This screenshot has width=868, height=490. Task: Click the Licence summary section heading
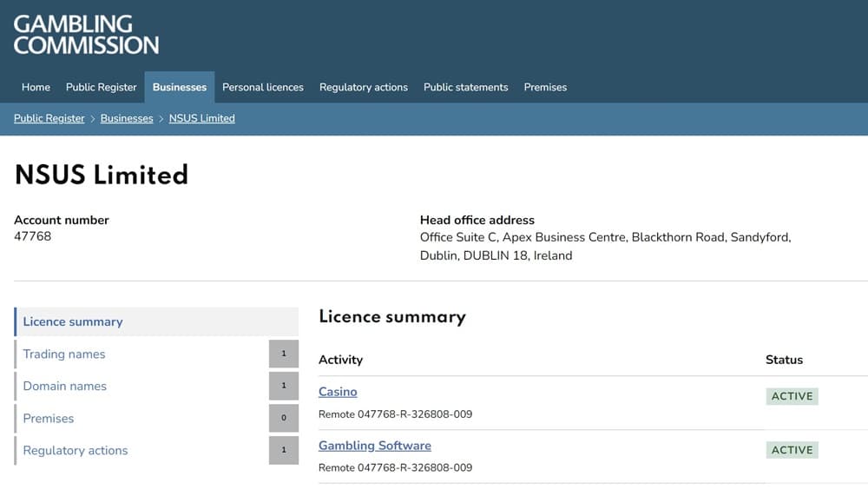[x=392, y=316]
